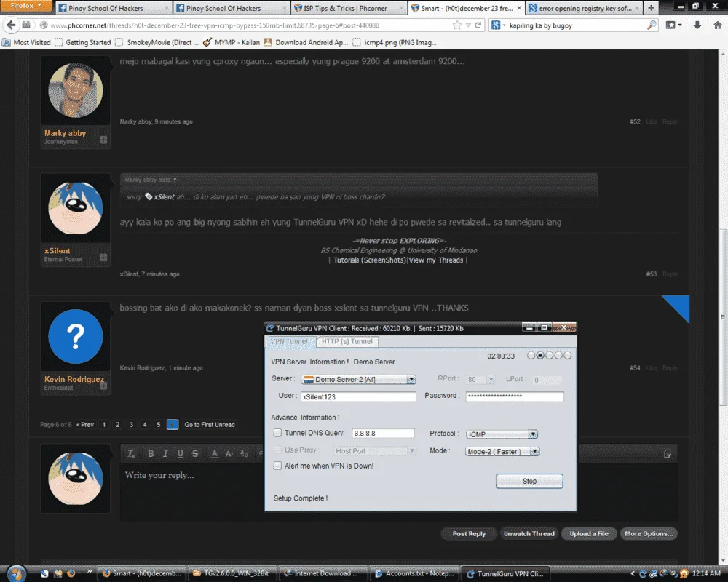
Task: Click the Prev page button
Action: coord(85,425)
